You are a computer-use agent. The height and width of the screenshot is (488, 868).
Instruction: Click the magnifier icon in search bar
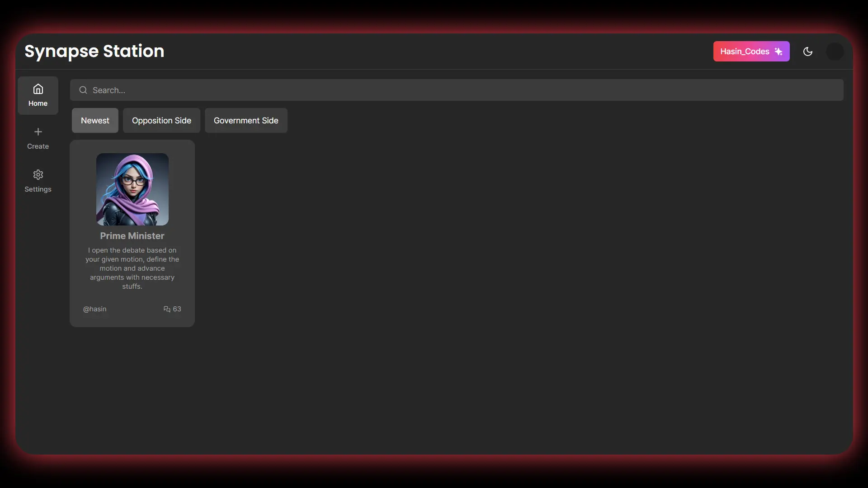click(83, 90)
